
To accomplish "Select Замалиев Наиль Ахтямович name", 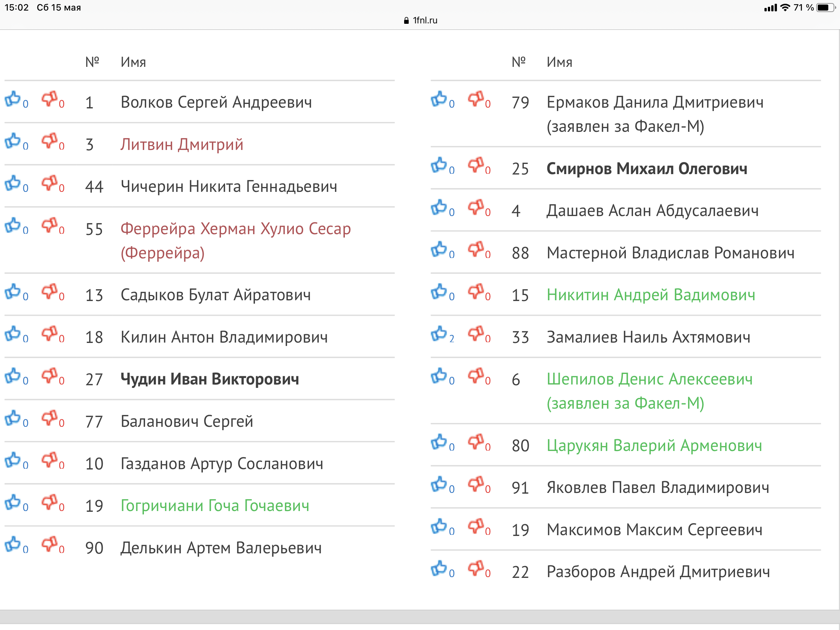I will [648, 337].
